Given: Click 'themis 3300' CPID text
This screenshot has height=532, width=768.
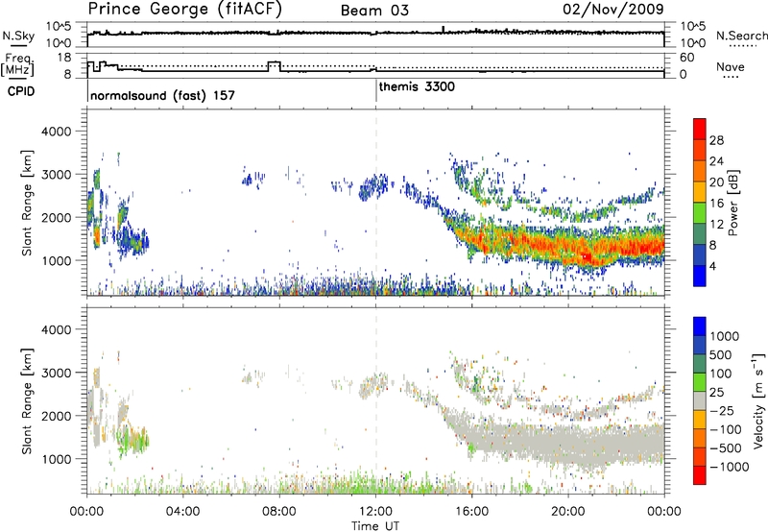Looking at the screenshot, I should 417,86.
